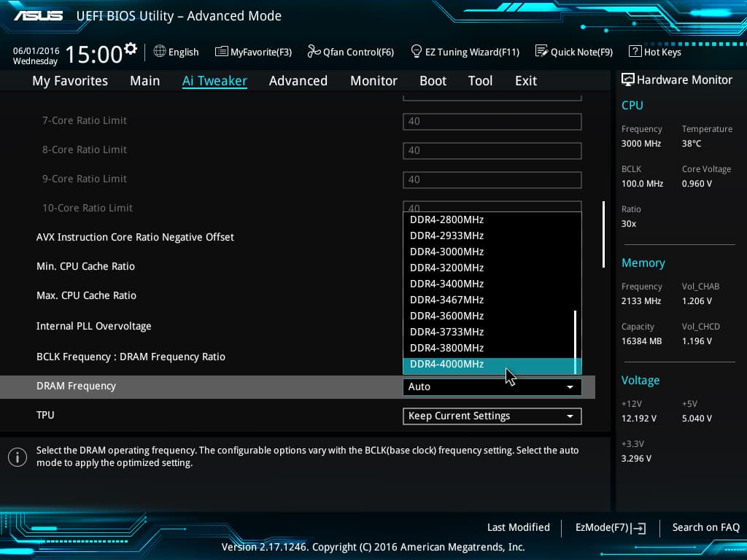This screenshot has width=747, height=560.
Task: Click the CPU section heading
Action: click(x=632, y=105)
